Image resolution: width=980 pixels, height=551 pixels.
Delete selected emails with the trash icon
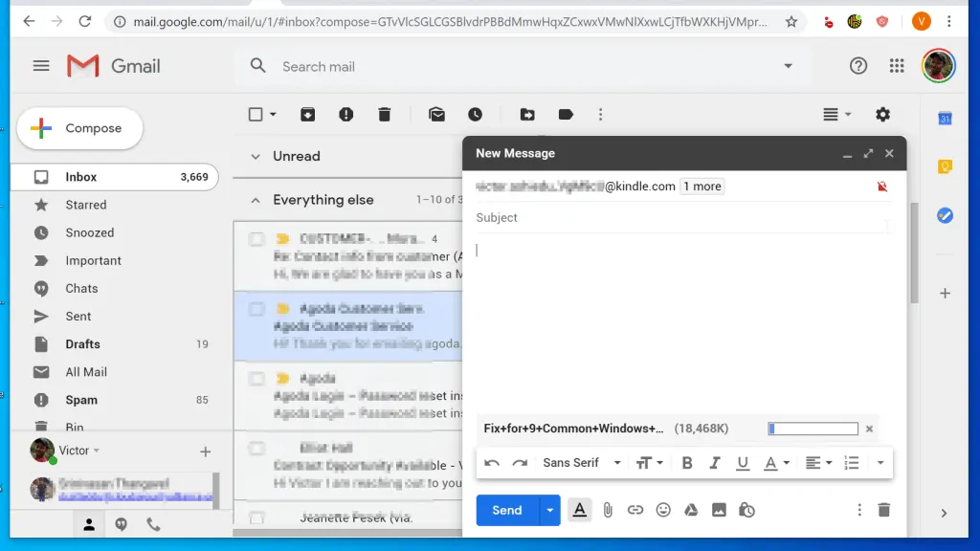pyautogui.click(x=384, y=114)
